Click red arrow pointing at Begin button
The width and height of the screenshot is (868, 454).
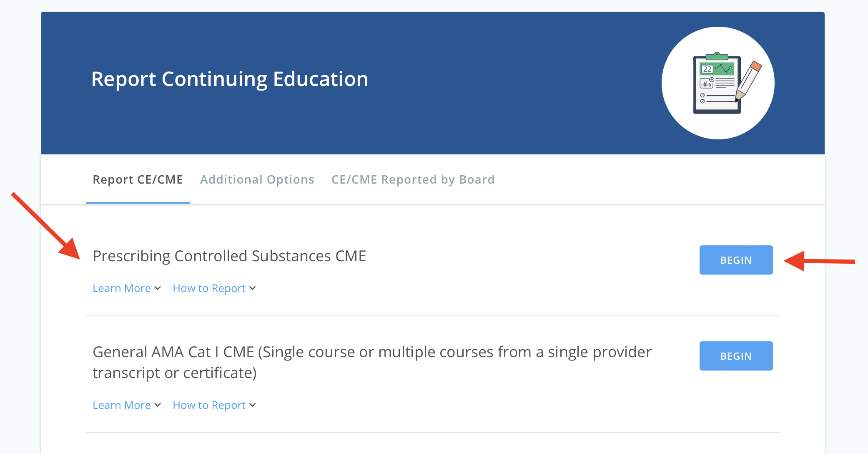point(819,261)
